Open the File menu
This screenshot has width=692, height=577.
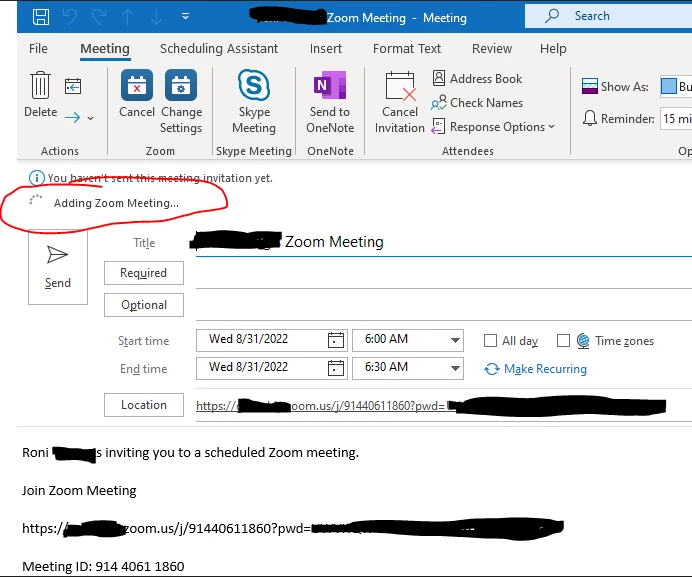[38, 48]
